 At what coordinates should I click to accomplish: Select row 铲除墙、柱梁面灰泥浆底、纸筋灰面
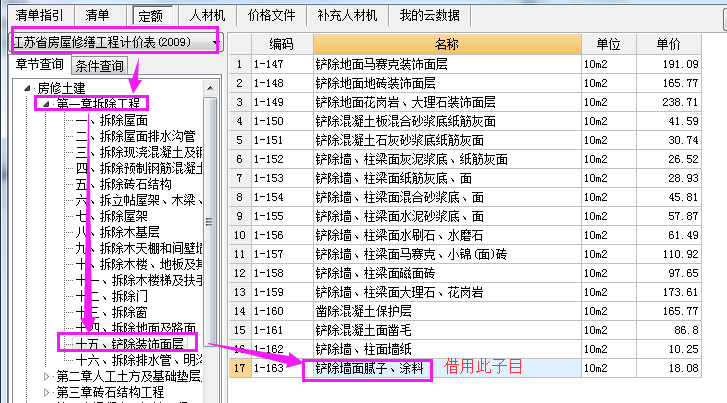465,159
